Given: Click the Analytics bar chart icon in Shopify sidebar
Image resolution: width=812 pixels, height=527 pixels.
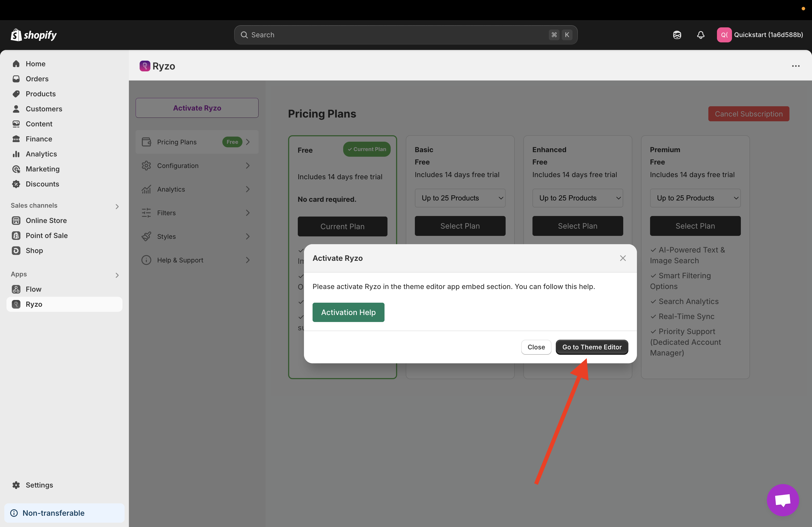Looking at the screenshot, I should point(16,154).
